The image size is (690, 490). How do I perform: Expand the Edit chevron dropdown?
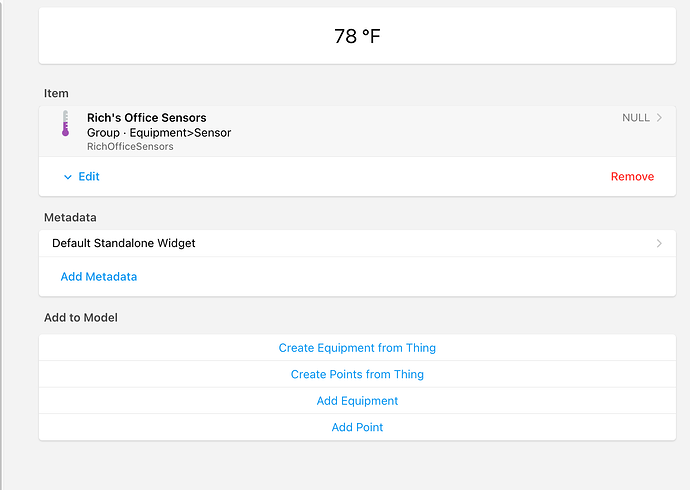point(68,177)
